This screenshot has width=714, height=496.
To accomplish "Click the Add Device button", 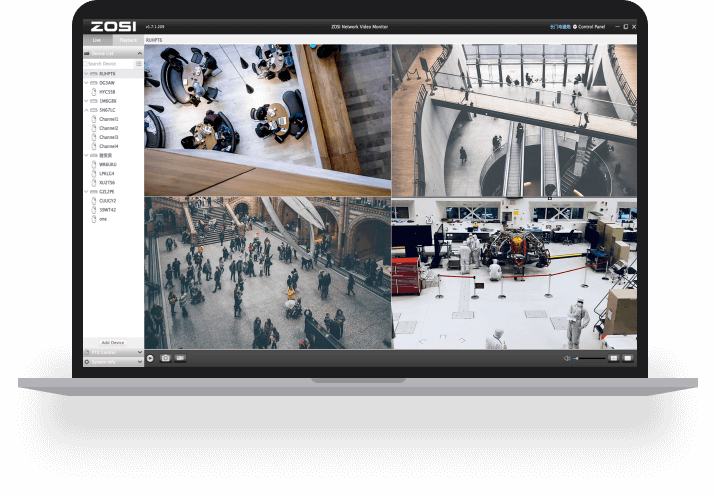I will click(113, 342).
